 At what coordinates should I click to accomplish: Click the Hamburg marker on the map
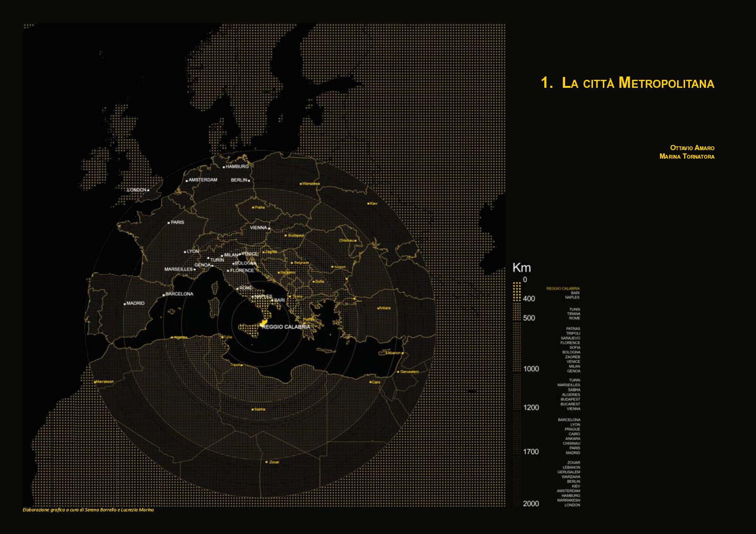[x=224, y=167]
